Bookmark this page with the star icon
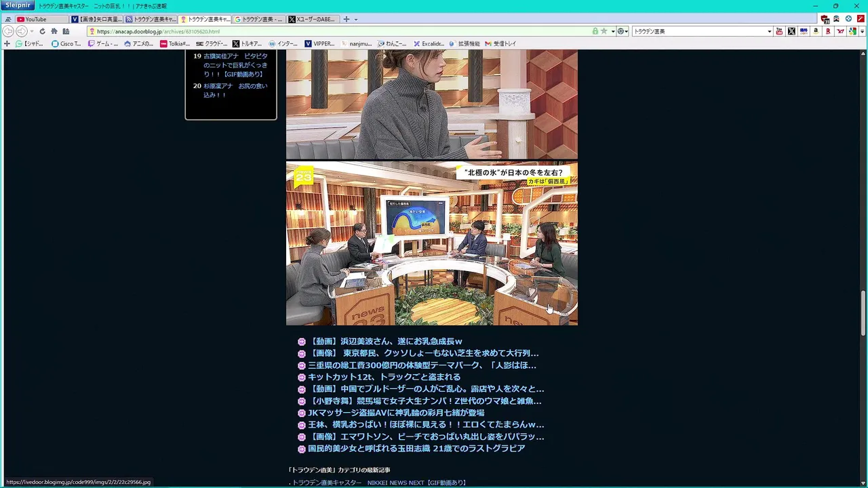The image size is (868, 488). pos(604,31)
